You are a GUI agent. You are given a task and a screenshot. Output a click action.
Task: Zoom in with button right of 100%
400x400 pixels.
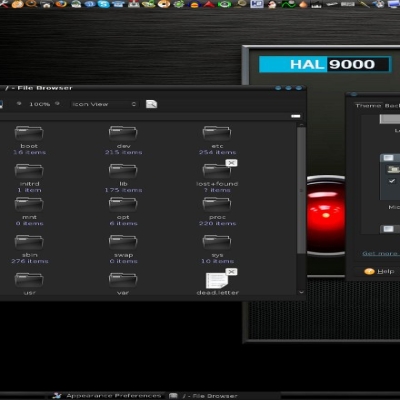click(57, 104)
